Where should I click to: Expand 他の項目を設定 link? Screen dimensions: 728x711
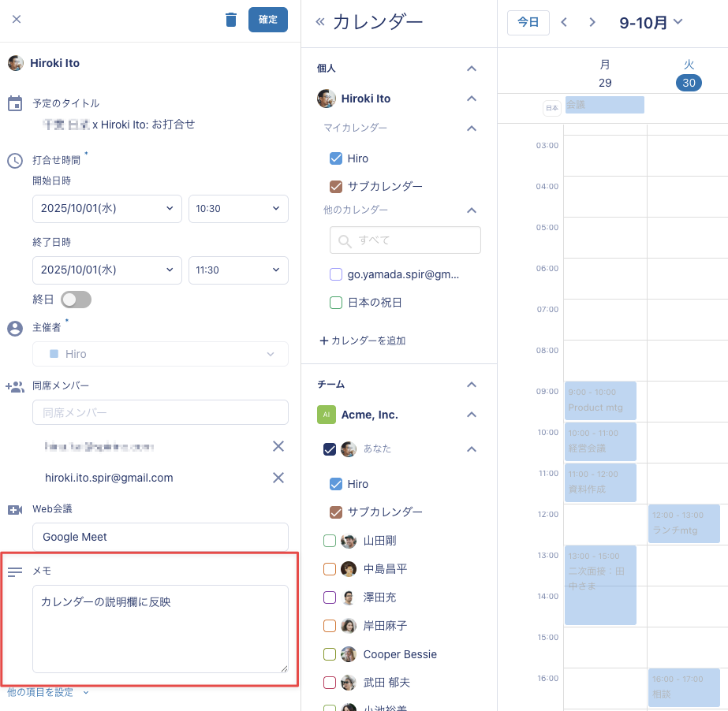point(47,692)
